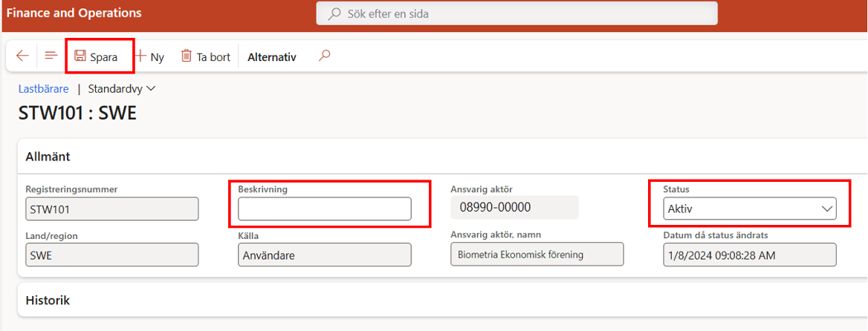The height and width of the screenshot is (331, 868).
Task: Click the Registreringsnummer field STW101
Action: point(111,209)
